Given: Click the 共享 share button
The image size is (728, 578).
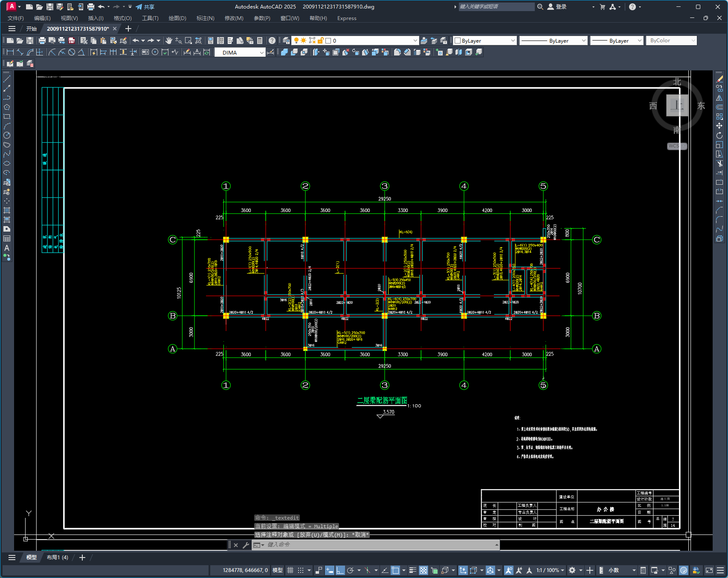Looking at the screenshot, I should [x=145, y=7].
